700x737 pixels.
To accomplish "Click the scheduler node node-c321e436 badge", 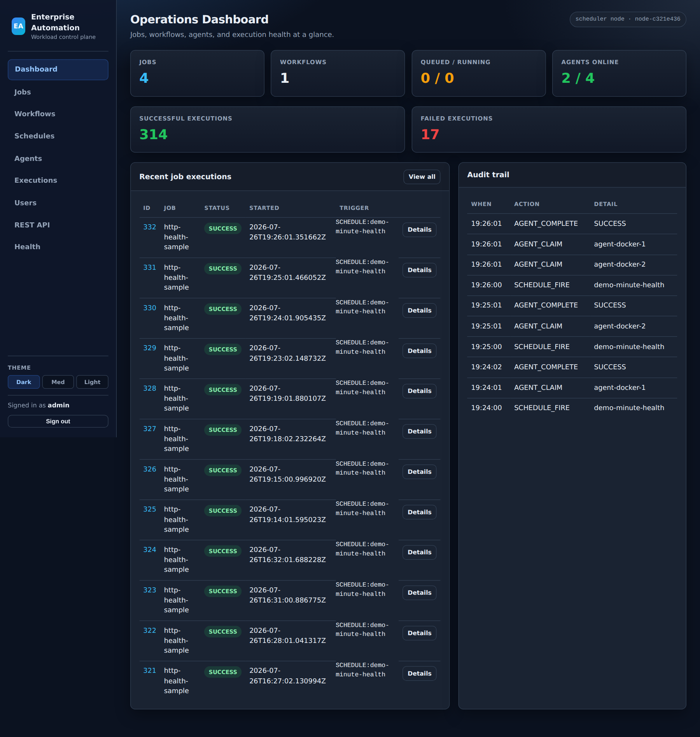I will [x=628, y=19].
